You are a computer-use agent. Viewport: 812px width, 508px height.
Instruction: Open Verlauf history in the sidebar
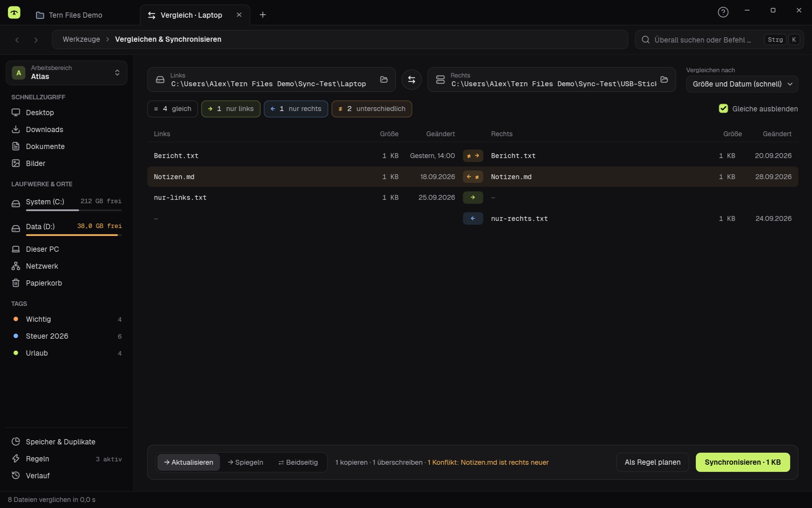point(67,476)
